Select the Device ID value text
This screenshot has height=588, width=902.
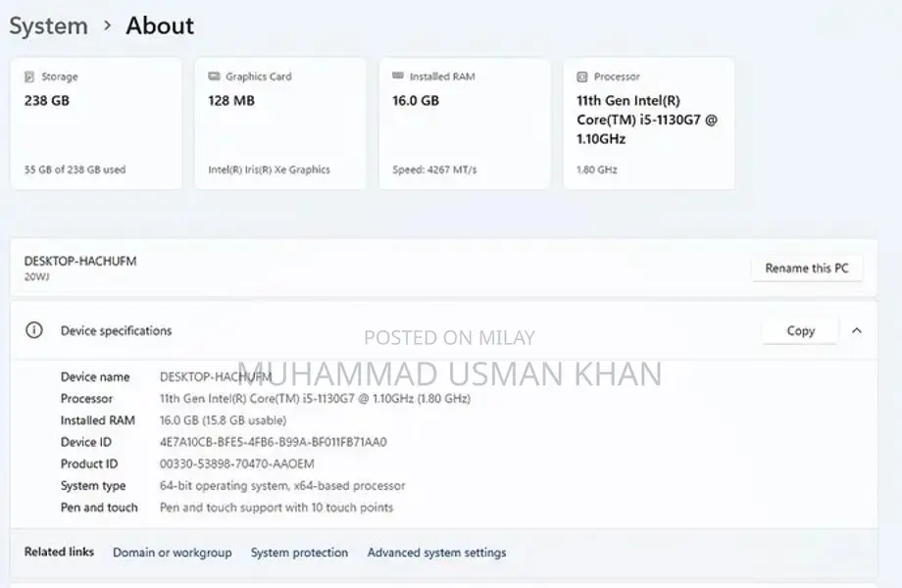pyautogui.click(x=273, y=442)
